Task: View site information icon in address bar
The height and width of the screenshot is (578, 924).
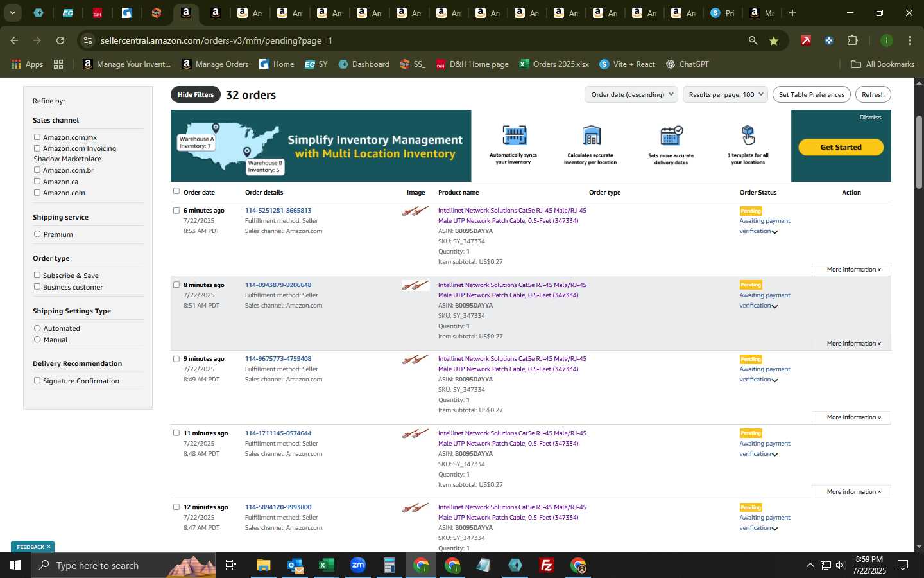Action: (88, 40)
